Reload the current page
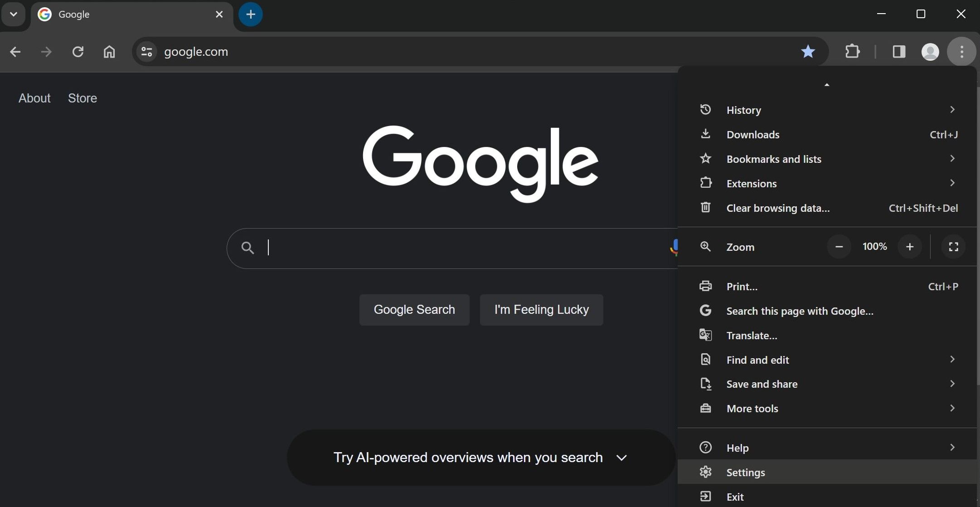The width and height of the screenshot is (980, 507). 78,52
